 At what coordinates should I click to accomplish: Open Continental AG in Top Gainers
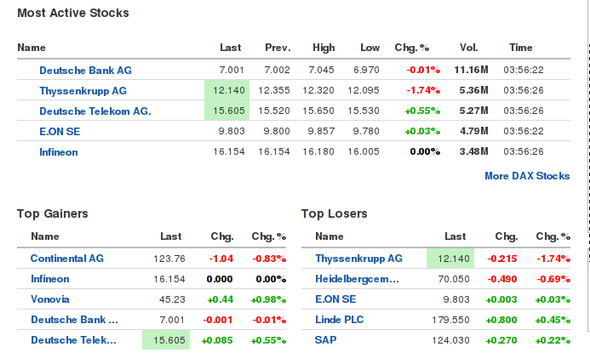pos(67,259)
